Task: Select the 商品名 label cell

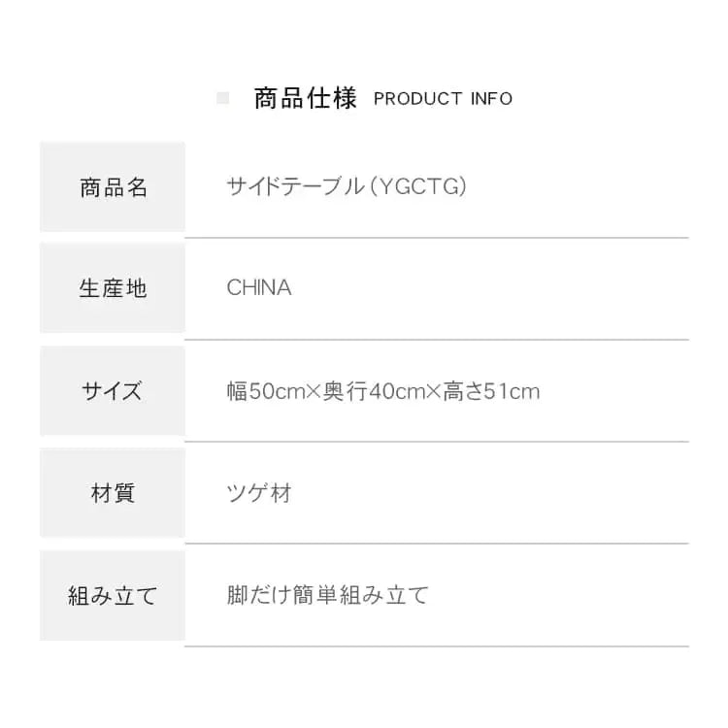Action: click(x=113, y=187)
